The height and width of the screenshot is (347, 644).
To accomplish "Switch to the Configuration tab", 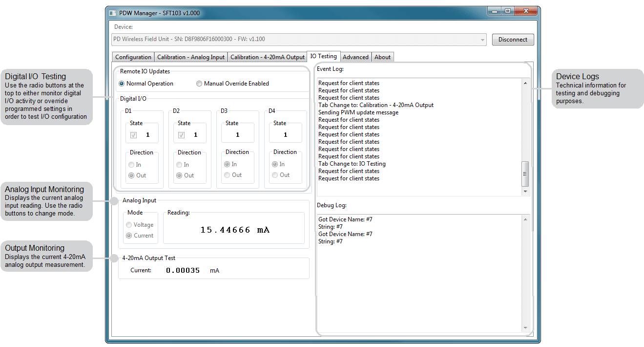I will point(133,57).
